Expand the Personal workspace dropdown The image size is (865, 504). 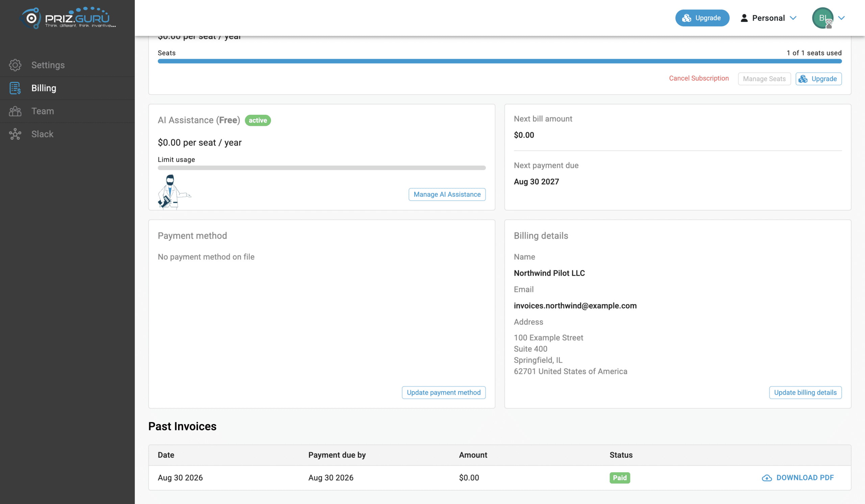pos(768,18)
